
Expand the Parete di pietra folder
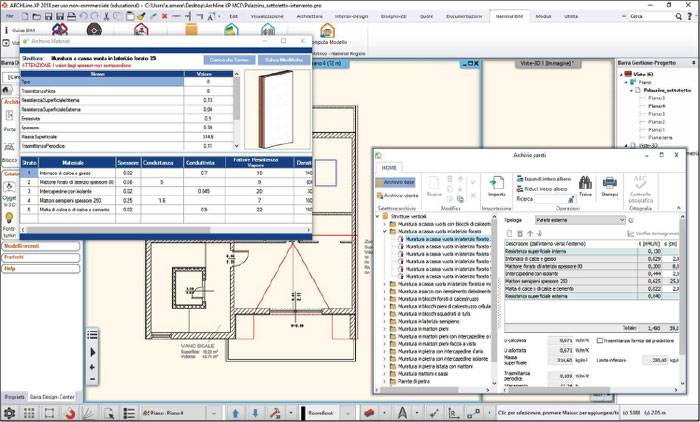(x=385, y=381)
